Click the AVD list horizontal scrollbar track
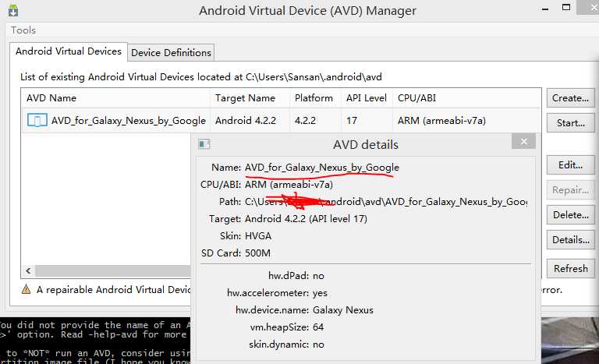 (x=112, y=270)
